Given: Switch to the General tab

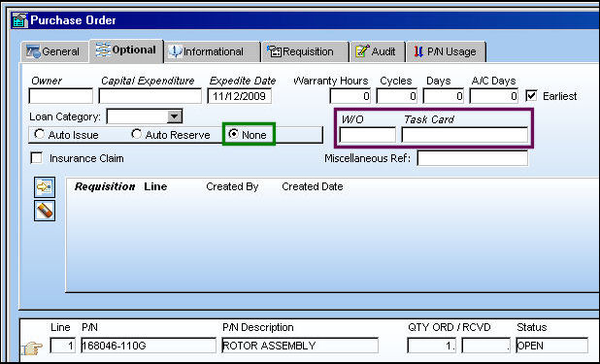Looking at the screenshot, I should coord(54,51).
